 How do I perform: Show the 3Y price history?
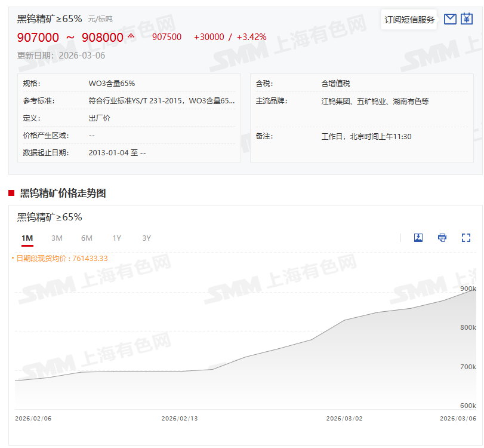coord(147,238)
